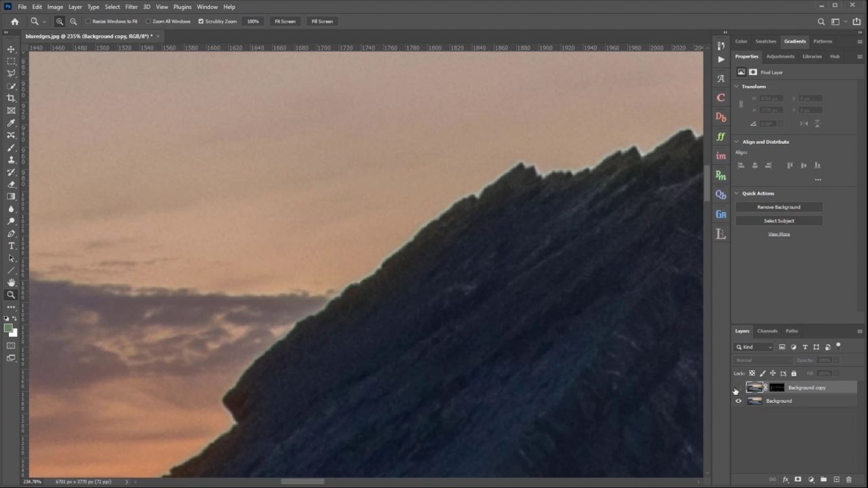This screenshot has height=488, width=868.
Task: Show the Background copy layer visibility
Action: 738,387
